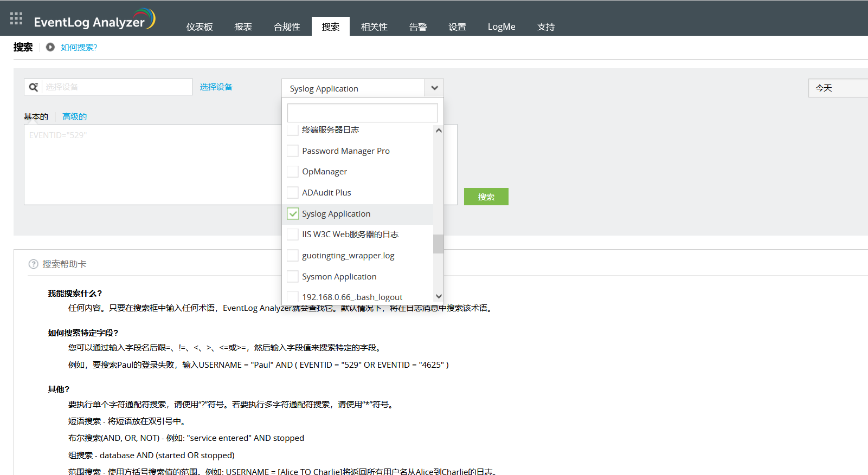This screenshot has width=868, height=475.
Task: Click the 组搜索 example line
Action: [x=151, y=456]
